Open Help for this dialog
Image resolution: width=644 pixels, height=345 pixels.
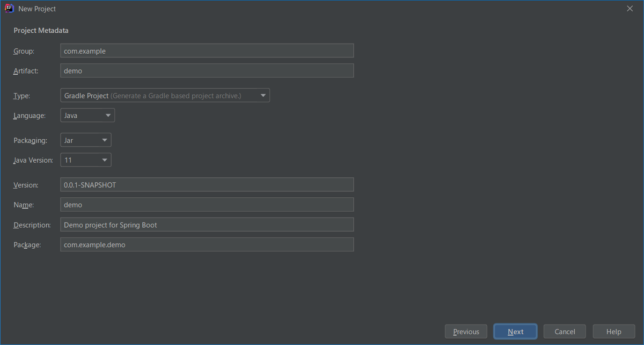(x=613, y=332)
